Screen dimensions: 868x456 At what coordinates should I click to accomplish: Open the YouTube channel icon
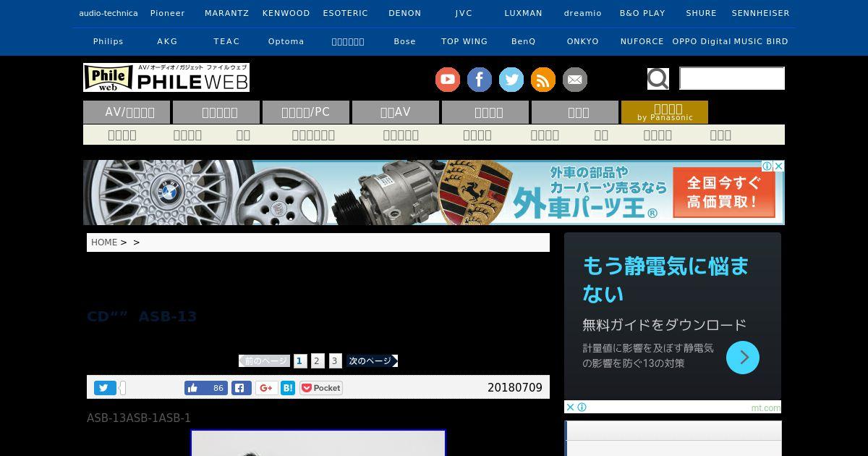448,80
